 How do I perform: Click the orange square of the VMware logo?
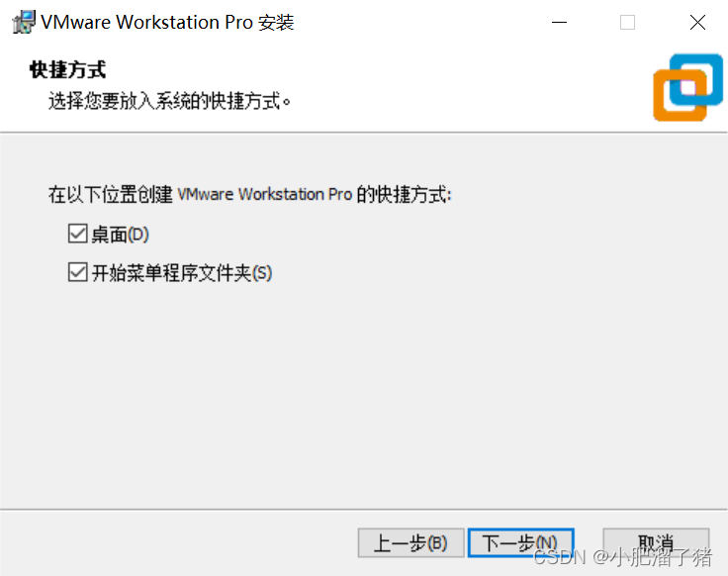[680, 95]
